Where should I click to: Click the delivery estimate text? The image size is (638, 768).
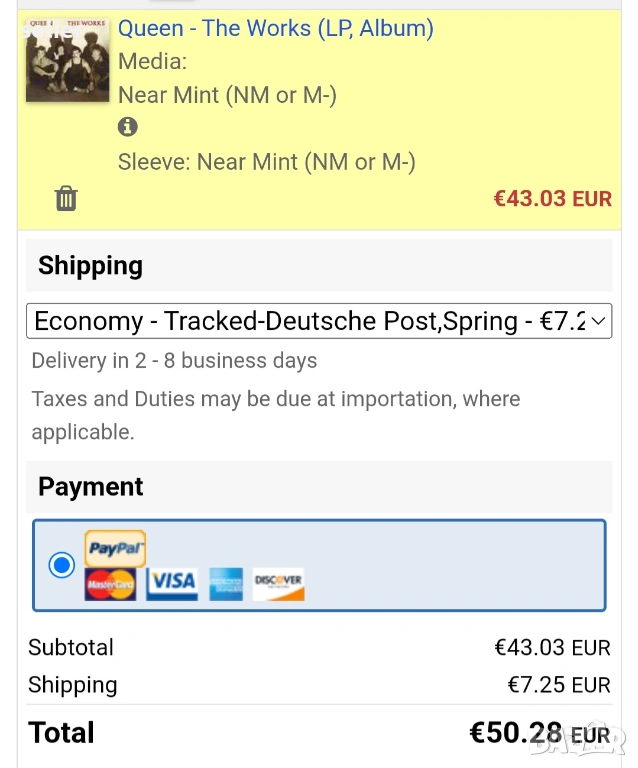[174, 361]
